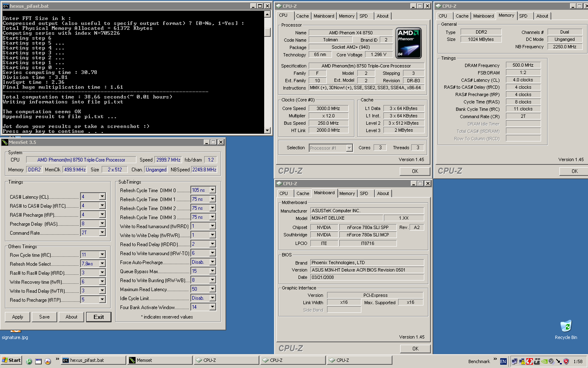Click the Core Speed value 3000.0 MHz

(x=328, y=108)
